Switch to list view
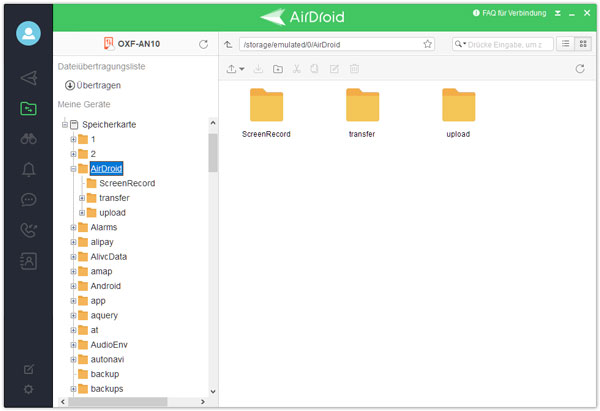Viewport: 600px width, 411px height. click(565, 44)
